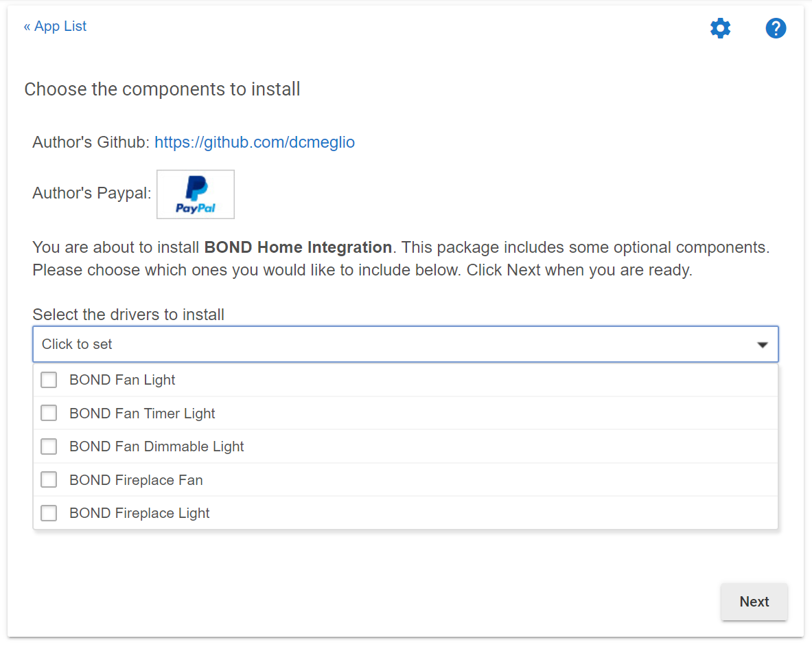
Task: Open the help question mark icon
Action: (x=775, y=28)
